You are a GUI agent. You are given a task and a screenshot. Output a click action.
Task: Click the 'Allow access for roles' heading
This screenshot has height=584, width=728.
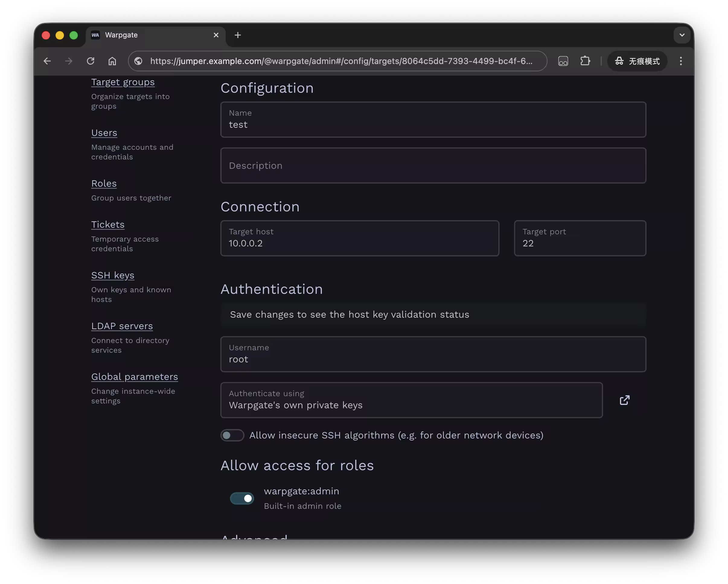(x=297, y=465)
